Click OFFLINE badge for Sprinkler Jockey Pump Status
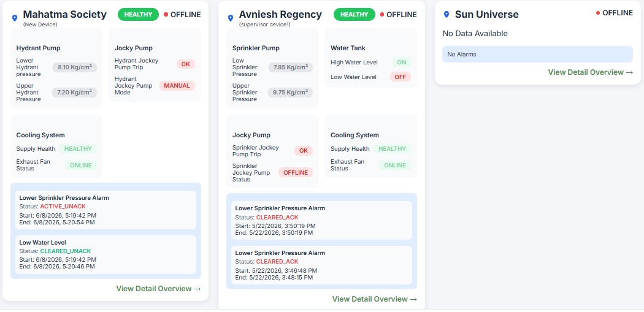 point(296,172)
